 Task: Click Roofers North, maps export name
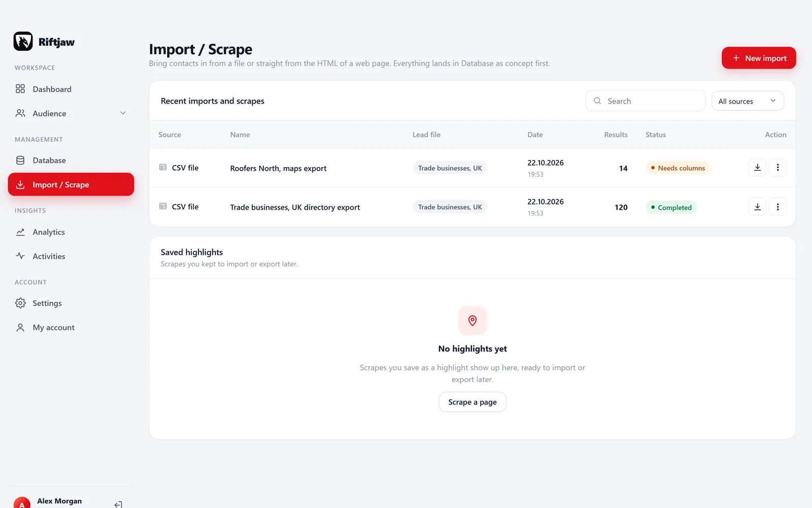[278, 168]
